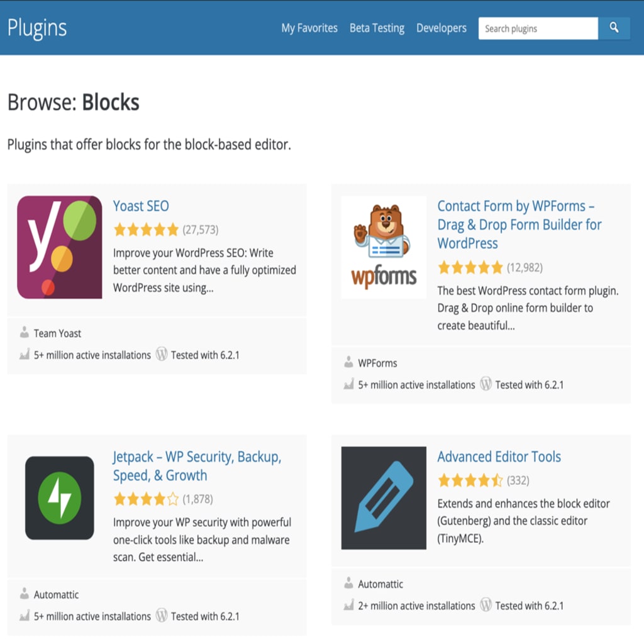Screen dimensions: 644x644
Task: Click the Jetpack green lightning logo
Action: (60, 498)
